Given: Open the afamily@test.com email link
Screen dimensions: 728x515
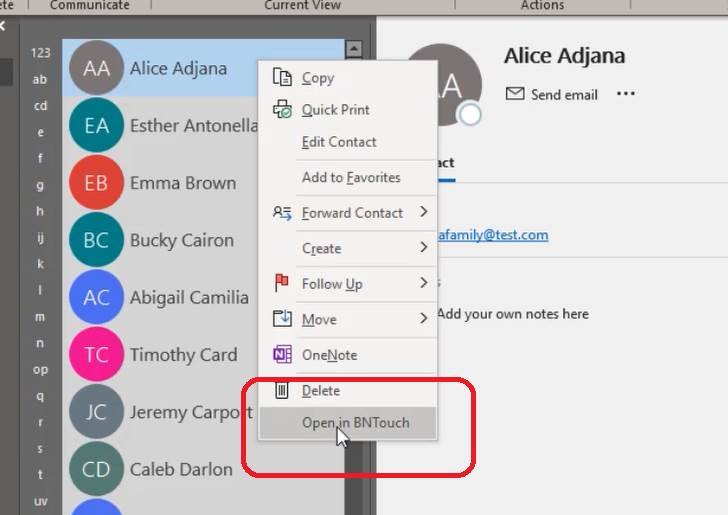Looking at the screenshot, I should point(493,235).
